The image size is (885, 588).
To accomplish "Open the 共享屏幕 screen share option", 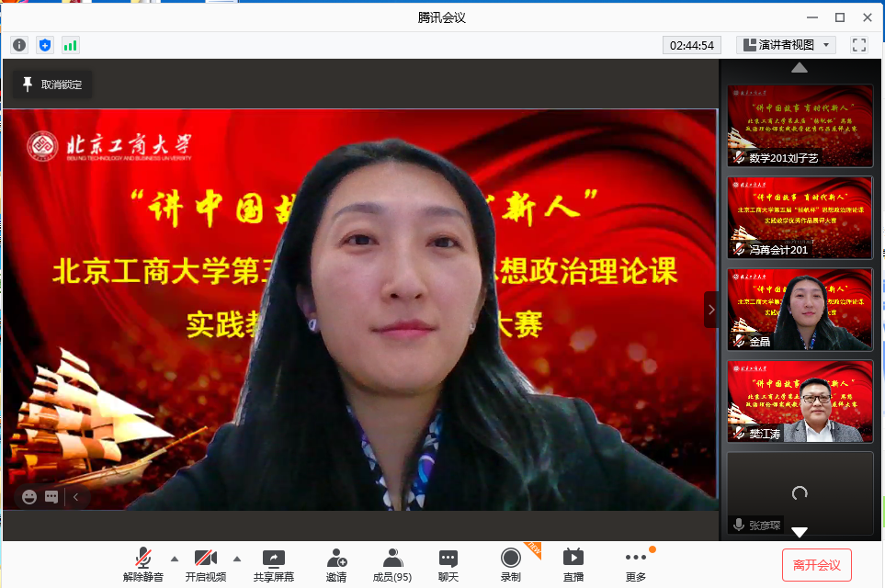I will pos(274,564).
